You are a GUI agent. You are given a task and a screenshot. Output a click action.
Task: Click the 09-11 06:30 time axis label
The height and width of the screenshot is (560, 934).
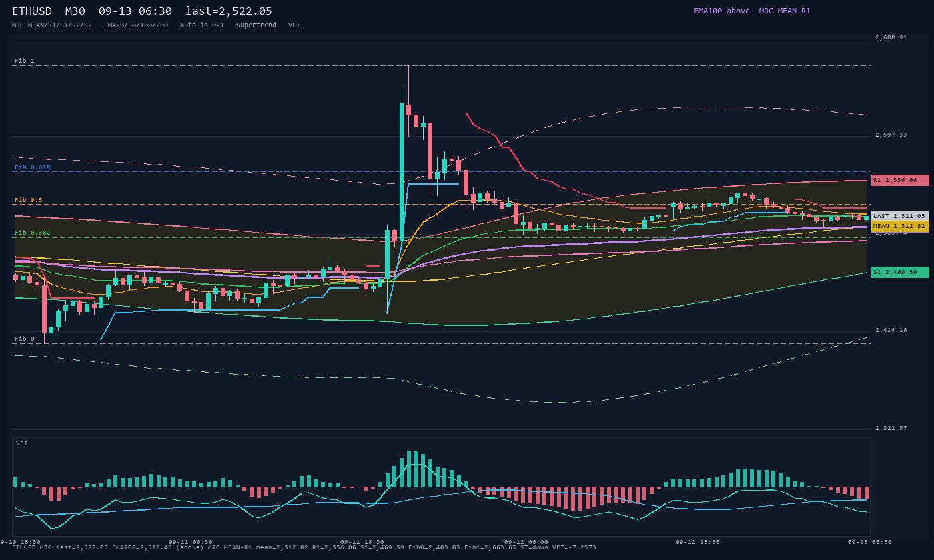pos(191,542)
